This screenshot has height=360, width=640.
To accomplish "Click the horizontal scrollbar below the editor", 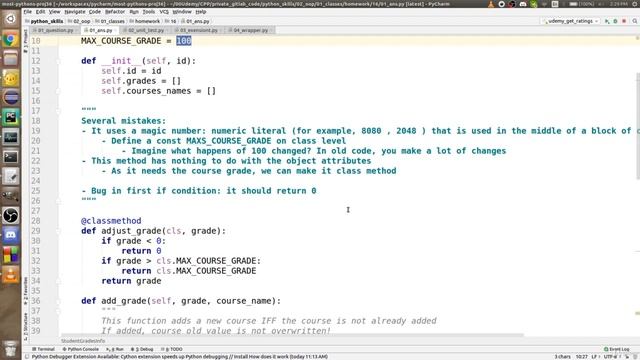I will point(292,335).
